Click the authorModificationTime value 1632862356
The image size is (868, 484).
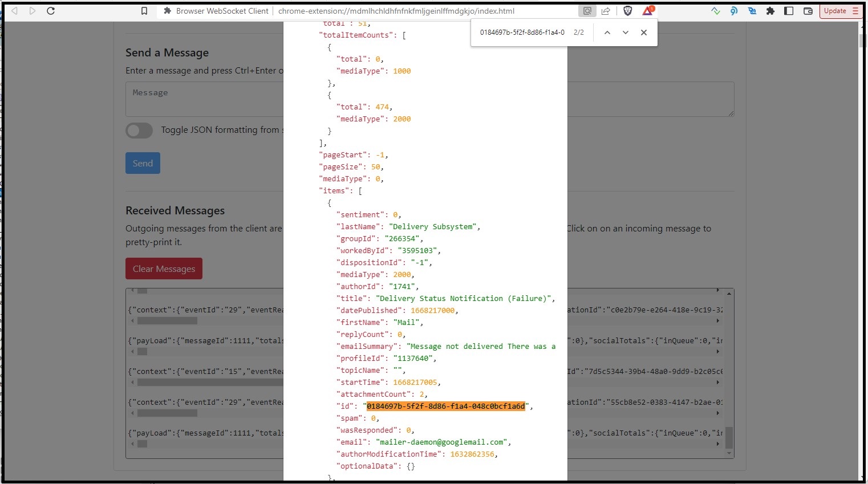(x=472, y=454)
